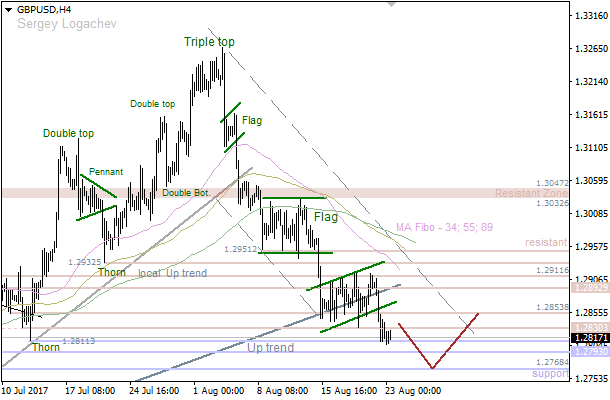The height and width of the screenshot is (400, 610).
Task: Click the GBPUSD,H4 symbol title
Action: point(43,8)
